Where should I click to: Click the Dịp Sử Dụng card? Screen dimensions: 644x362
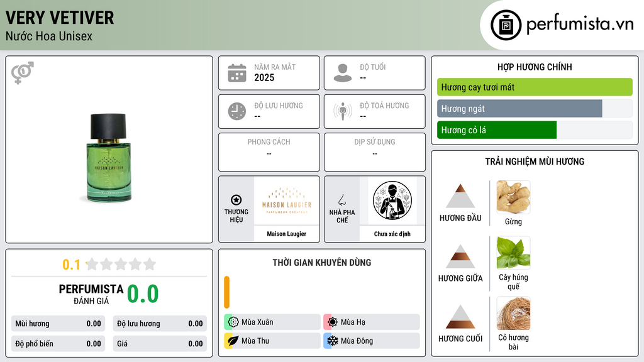click(x=375, y=152)
